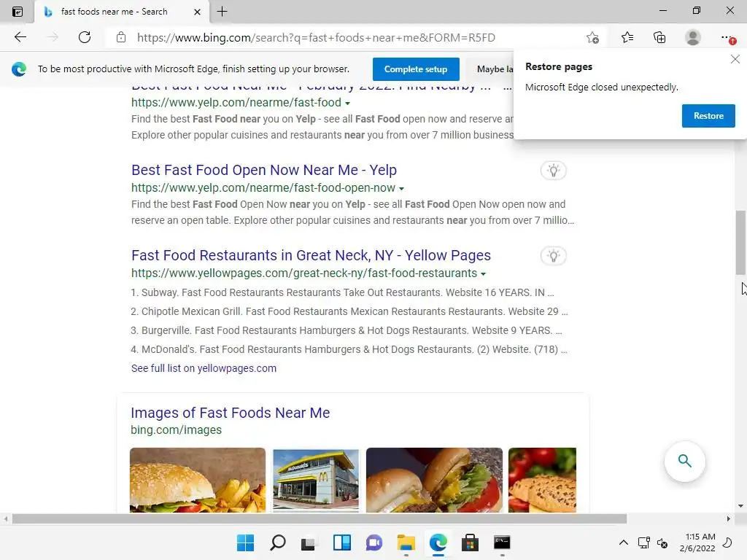The height and width of the screenshot is (560, 747).
Task: Open the network status tray icon
Action: point(643,542)
